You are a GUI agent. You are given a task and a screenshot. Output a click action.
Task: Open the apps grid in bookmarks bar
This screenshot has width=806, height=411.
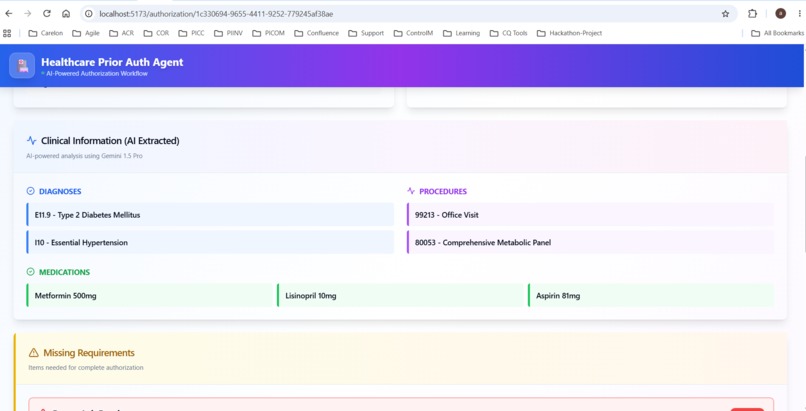(7, 33)
